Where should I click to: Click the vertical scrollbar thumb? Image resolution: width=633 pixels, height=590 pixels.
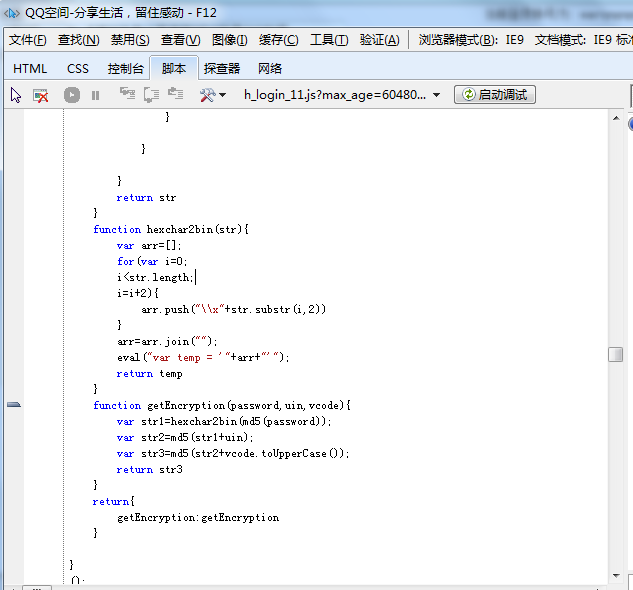[616, 355]
